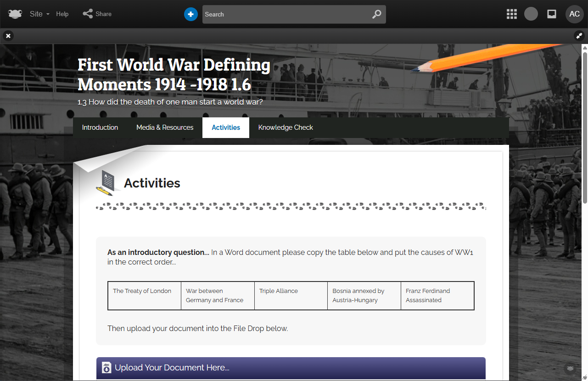Toggle fullscreen with the collapse arrows icon
The image size is (588, 381).
click(579, 36)
